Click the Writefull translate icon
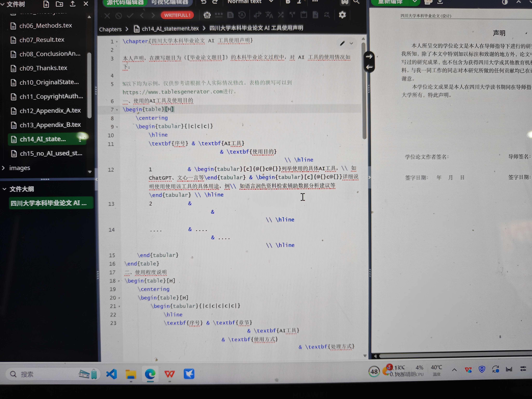 269,15
